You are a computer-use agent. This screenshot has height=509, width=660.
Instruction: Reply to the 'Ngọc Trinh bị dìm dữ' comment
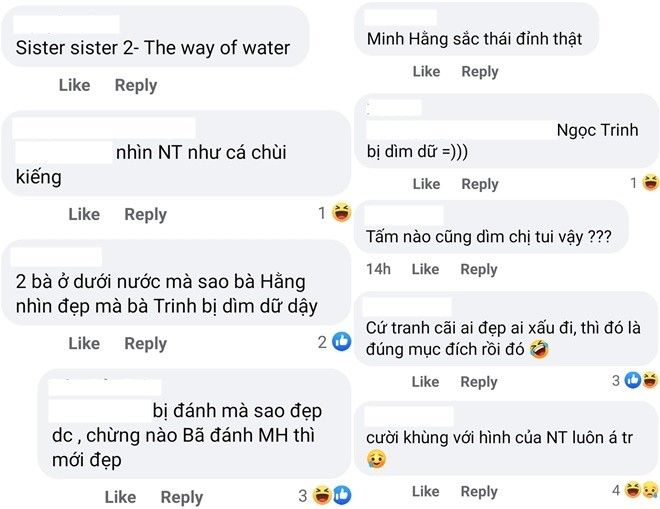(x=479, y=184)
